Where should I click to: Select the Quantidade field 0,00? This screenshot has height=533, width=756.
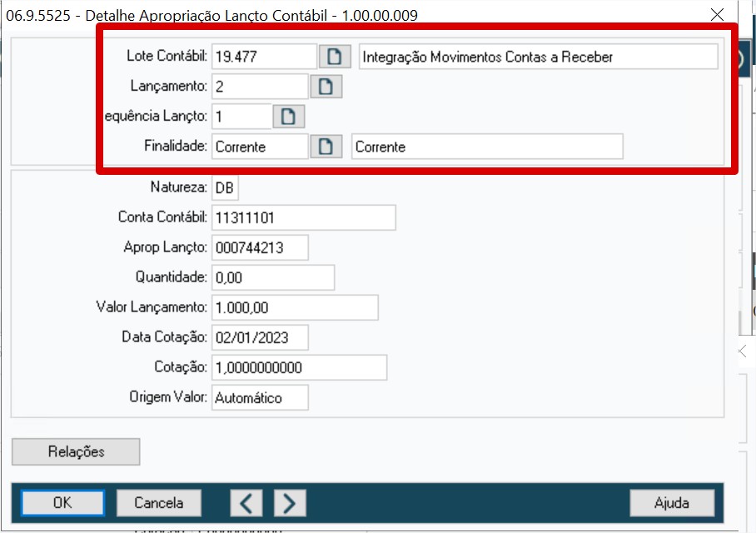click(x=272, y=277)
